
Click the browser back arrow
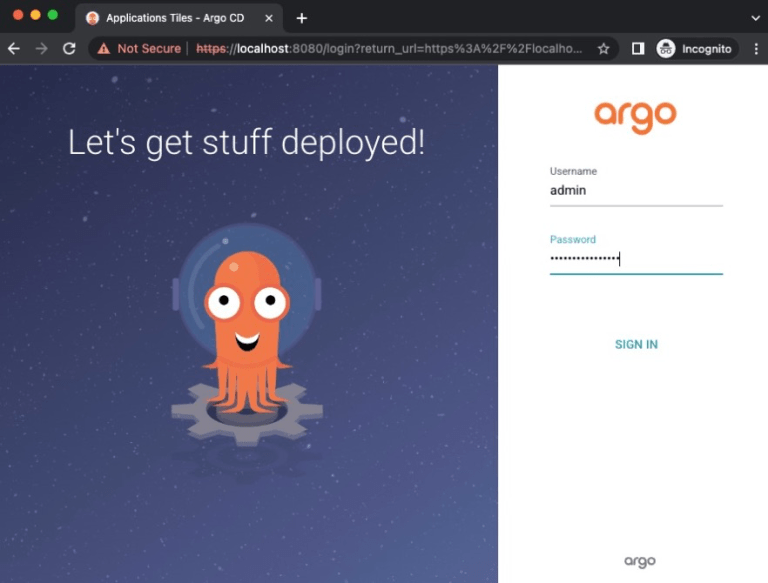click(14, 48)
